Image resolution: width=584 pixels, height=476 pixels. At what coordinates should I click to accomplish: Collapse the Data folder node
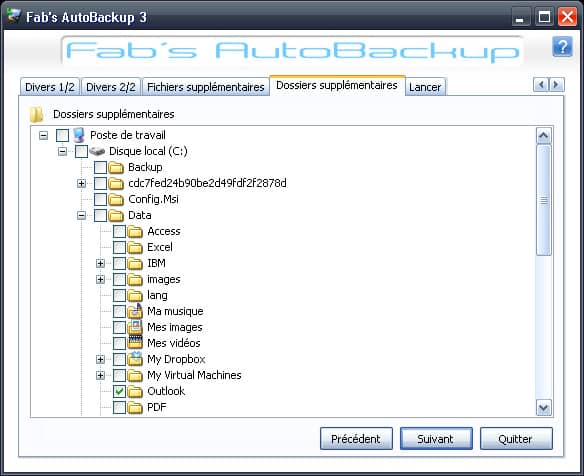[81, 216]
